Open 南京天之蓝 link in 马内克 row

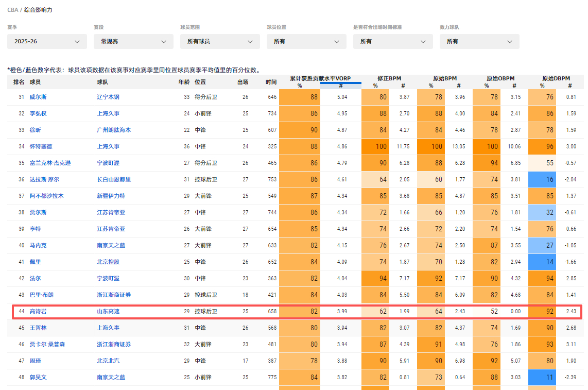point(111,245)
